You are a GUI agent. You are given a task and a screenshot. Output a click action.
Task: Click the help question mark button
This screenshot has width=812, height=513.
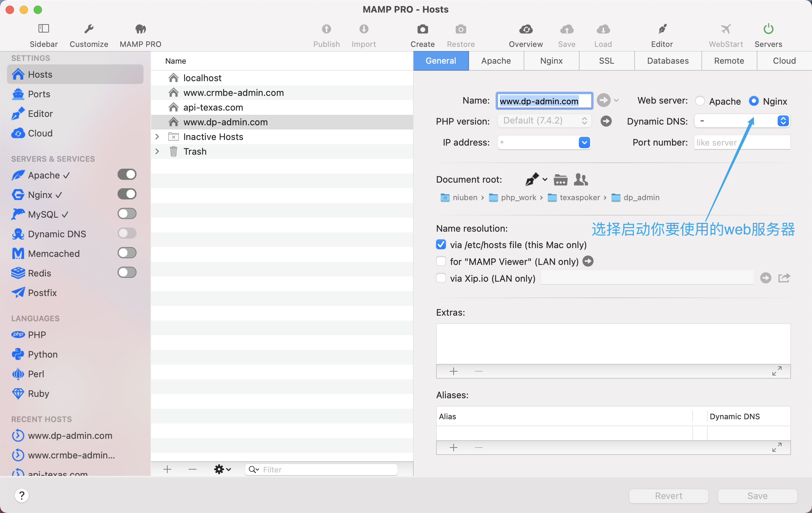coord(22,496)
